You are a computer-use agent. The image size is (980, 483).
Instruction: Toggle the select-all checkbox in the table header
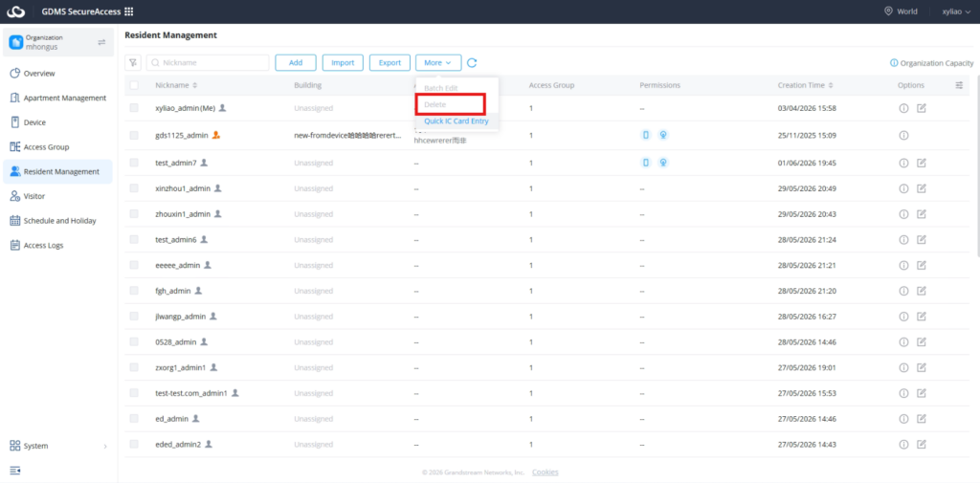134,85
